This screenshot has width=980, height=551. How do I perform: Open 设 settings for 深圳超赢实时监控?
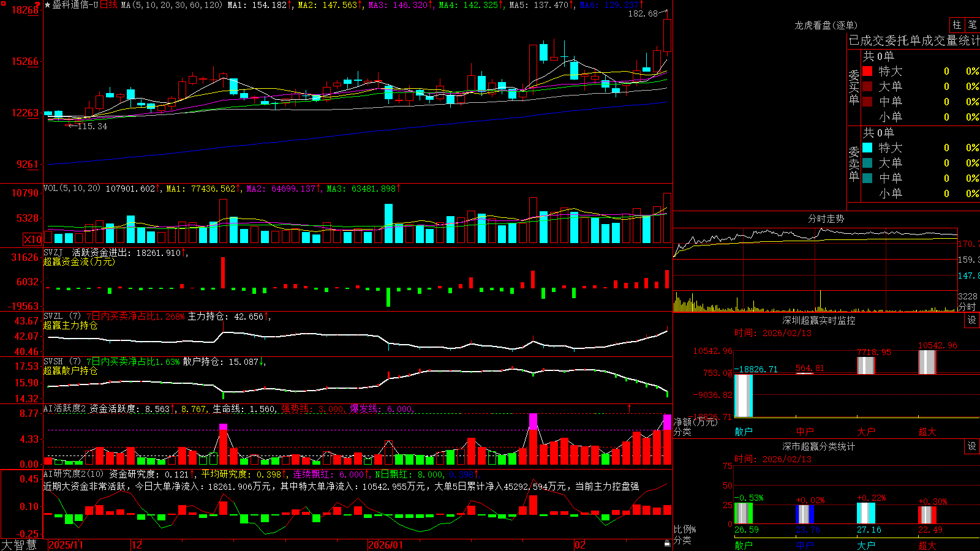(x=972, y=320)
